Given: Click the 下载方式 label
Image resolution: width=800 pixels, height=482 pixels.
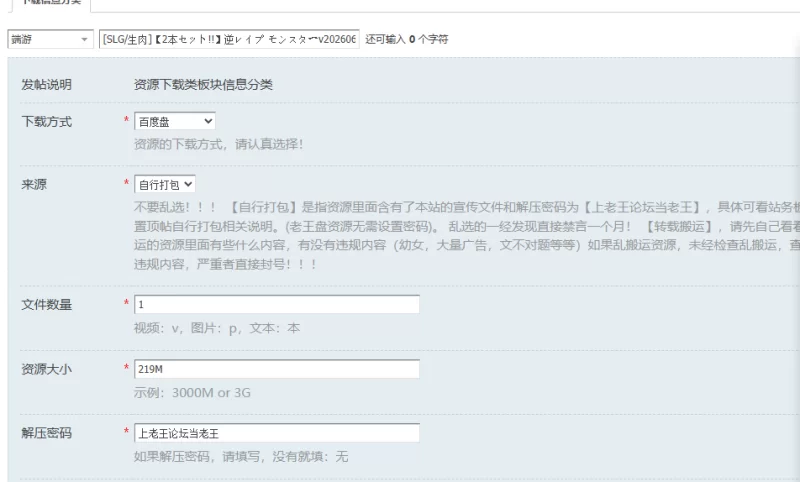Looking at the screenshot, I should (x=46, y=122).
